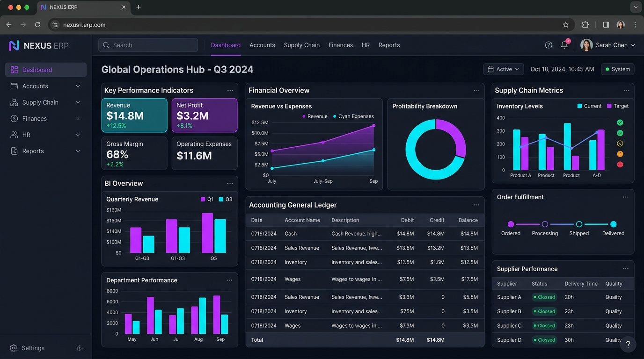Click the Reports icon in sidebar

(14, 151)
